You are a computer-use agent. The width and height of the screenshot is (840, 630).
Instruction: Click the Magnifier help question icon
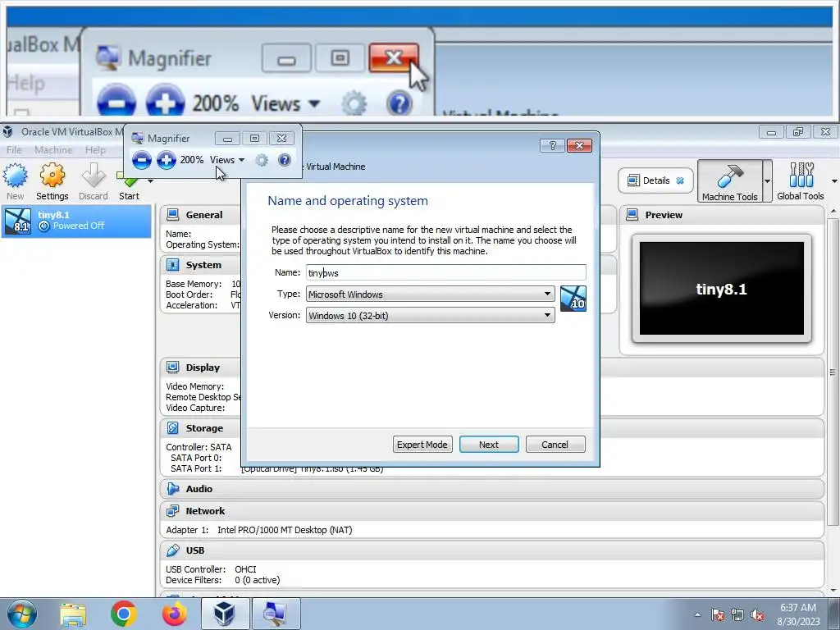point(285,160)
